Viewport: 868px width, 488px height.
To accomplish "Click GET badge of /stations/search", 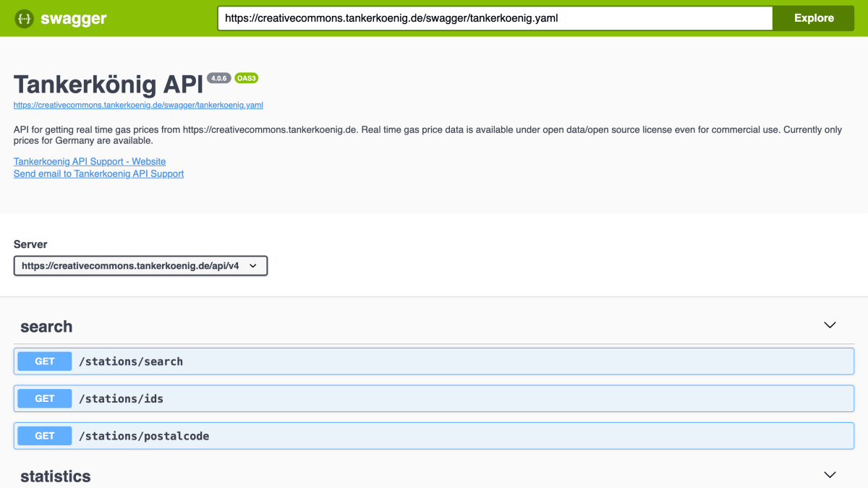I will [x=45, y=361].
